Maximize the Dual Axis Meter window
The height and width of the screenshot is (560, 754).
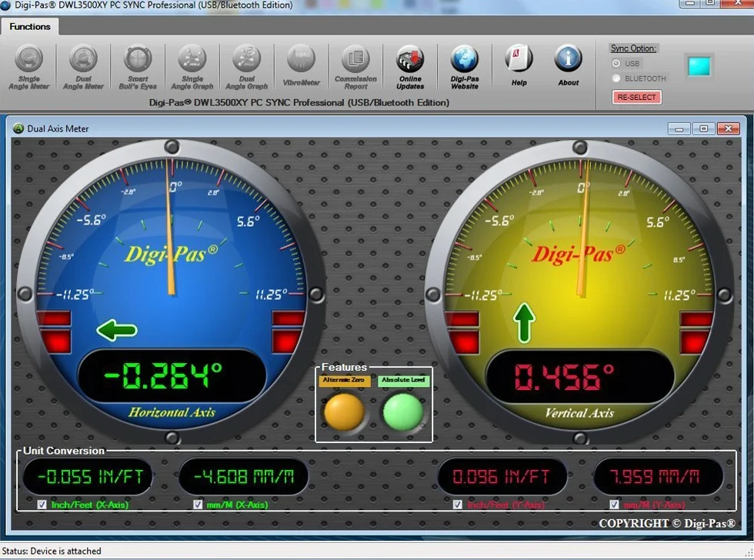pyautogui.click(x=703, y=128)
